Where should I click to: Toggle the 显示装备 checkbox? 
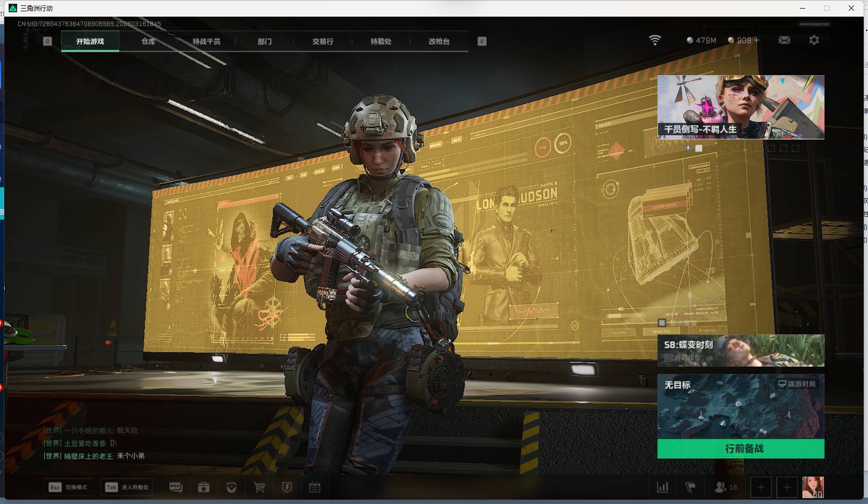click(x=662, y=323)
